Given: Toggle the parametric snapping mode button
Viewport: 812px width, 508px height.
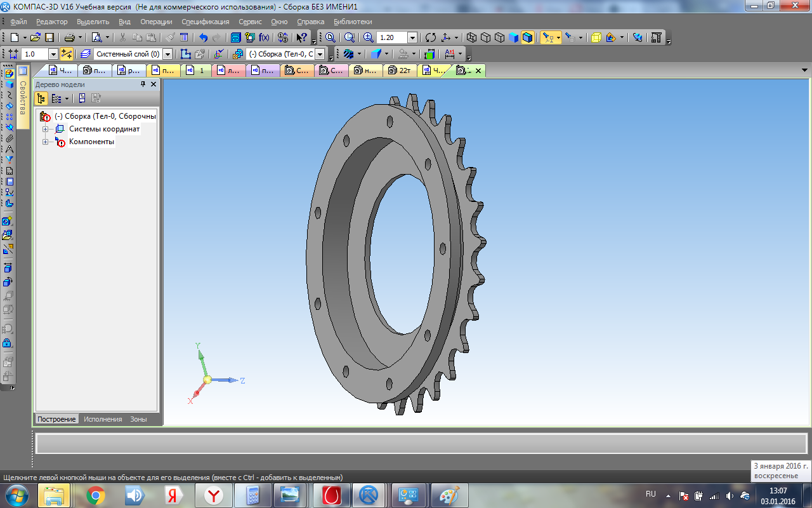Looking at the screenshot, I should pyautogui.click(x=67, y=54).
